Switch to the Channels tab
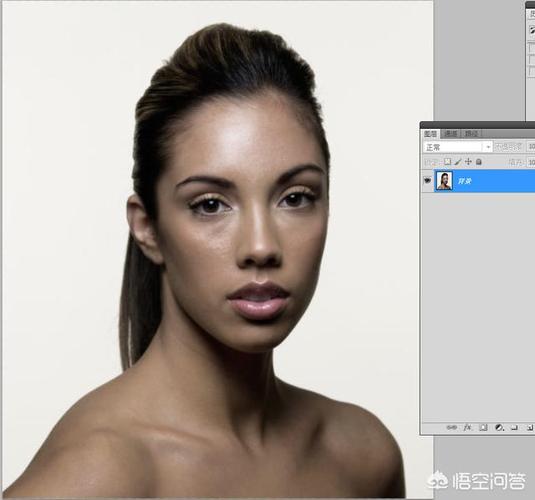535x500 pixels. click(x=451, y=134)
